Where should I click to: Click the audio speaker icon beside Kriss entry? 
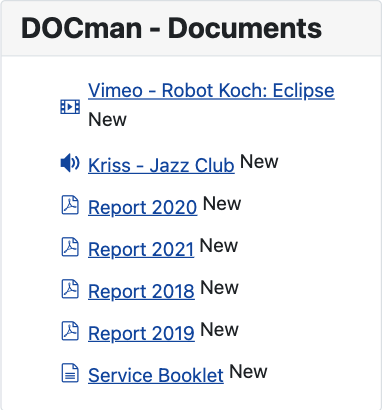70,163
